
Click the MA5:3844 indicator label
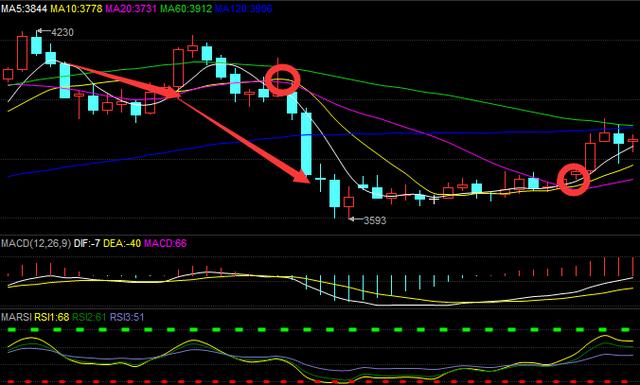24,8
